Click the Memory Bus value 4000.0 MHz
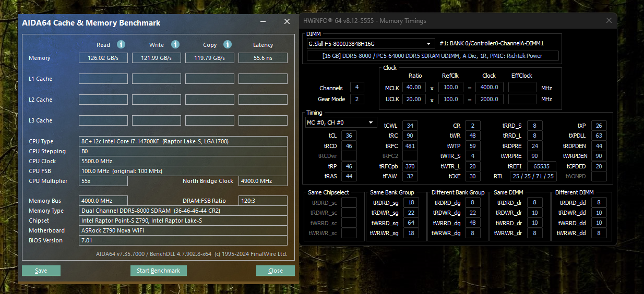 click(x=103, y=201)
